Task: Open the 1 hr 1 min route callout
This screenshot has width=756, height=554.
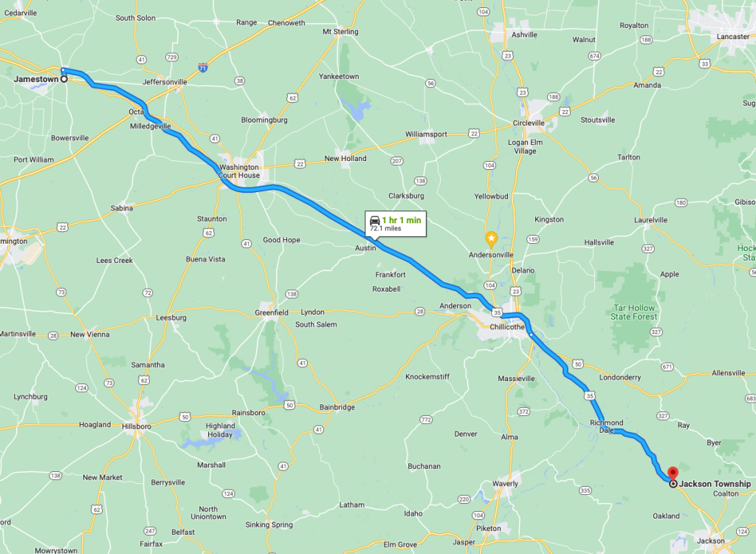Action: 396,224
